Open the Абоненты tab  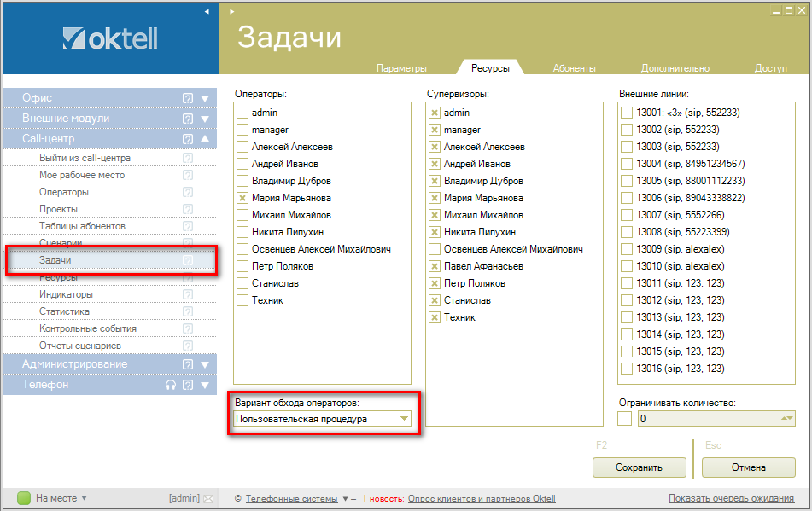coord(575,68)
